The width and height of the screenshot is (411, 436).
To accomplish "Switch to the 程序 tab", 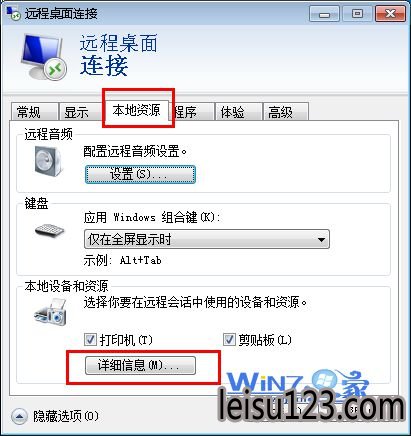I will [x=192, y=112].
